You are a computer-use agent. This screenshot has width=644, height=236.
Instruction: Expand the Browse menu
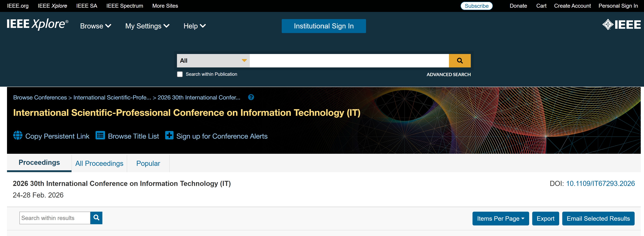click(x=96, y=26)
